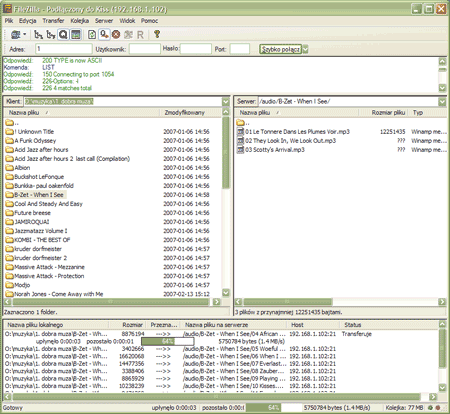Click the 64% transfer progress bar

coord(168,341)
